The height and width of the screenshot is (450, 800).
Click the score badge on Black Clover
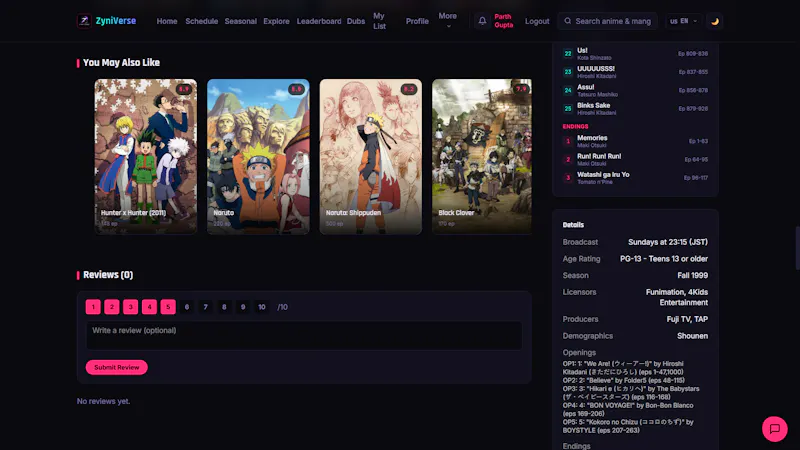(521, 89)
